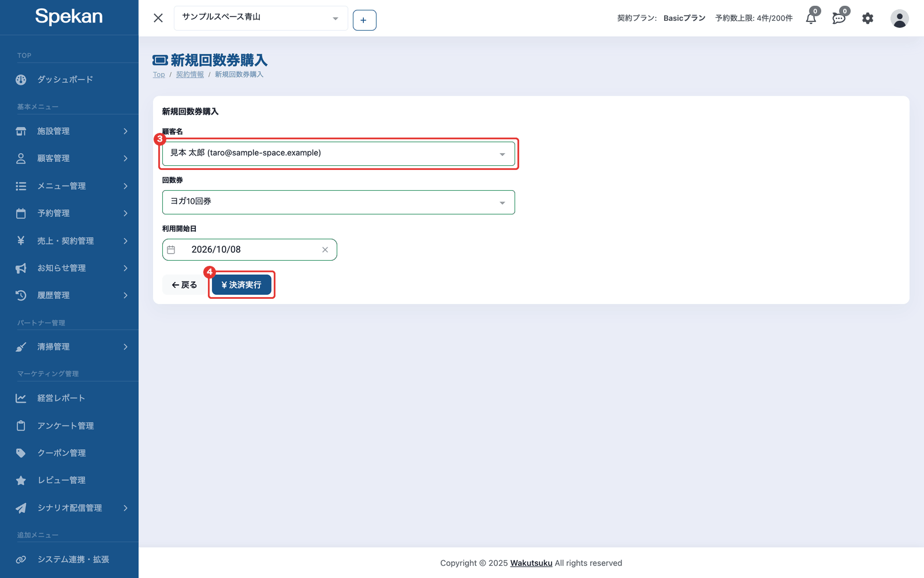Expand the メニュー管理 chevron
Image resolution: width=924 pixels, height=578 pixels.
coord(125,186)
